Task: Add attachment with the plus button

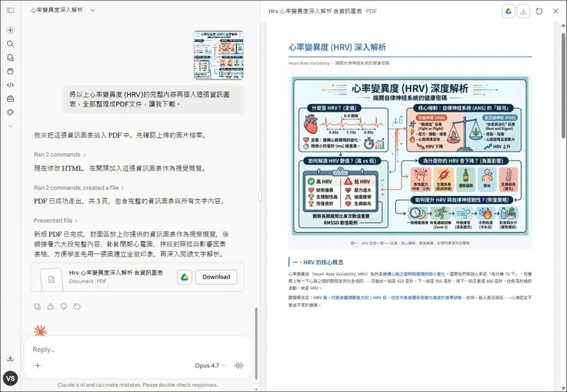Action: coord(38,365)
